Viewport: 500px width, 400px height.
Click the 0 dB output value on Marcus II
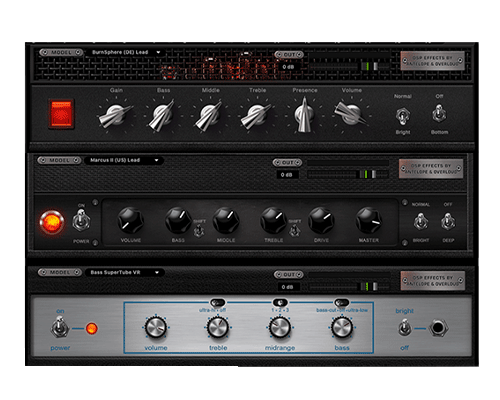[287, 175]
